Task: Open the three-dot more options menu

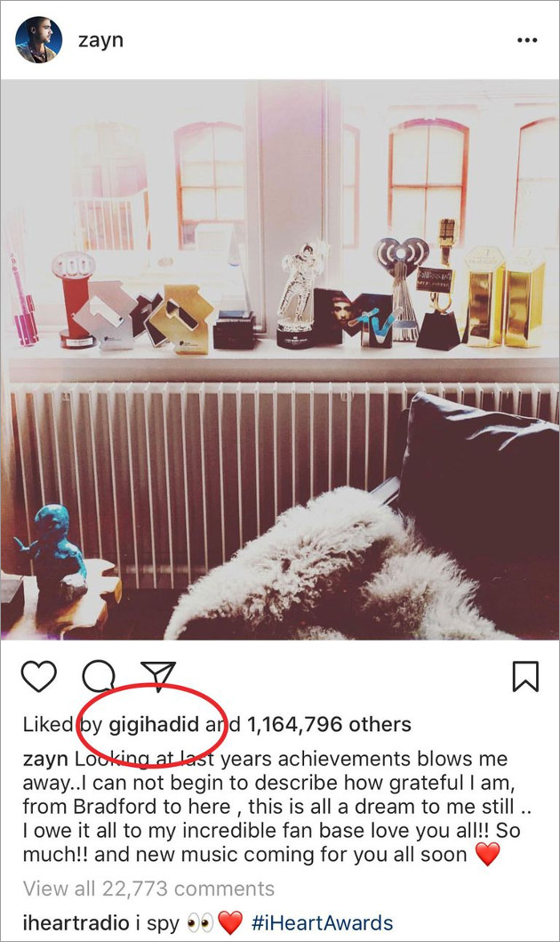Action: pos(527,40)
